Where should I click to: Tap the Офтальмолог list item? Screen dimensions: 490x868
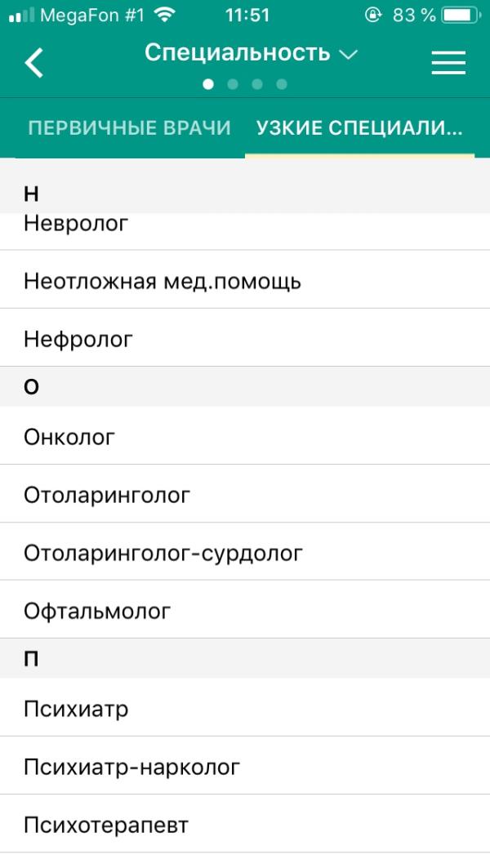245,609
